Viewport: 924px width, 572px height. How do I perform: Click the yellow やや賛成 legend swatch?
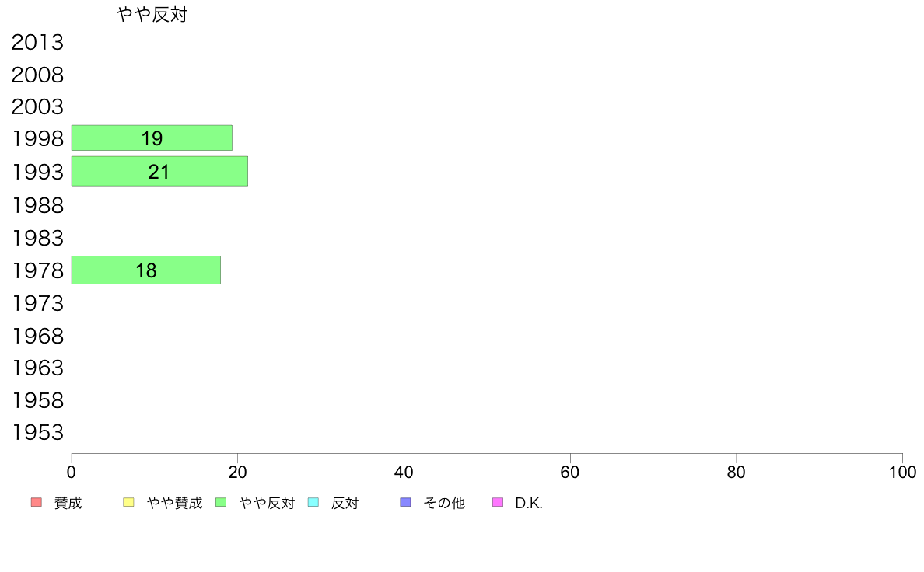128,502
